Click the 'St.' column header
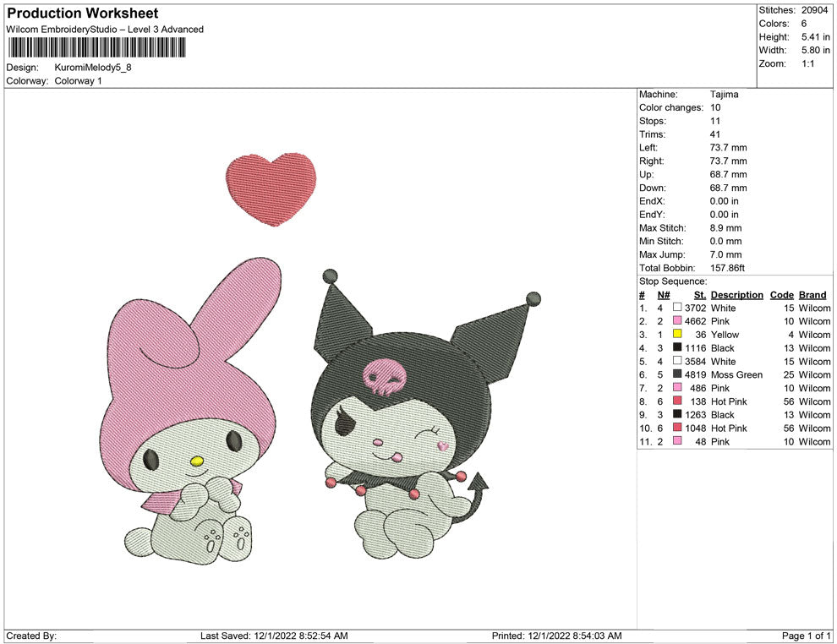Viewport: 837px width, 644px height. (x=700, y=294)
